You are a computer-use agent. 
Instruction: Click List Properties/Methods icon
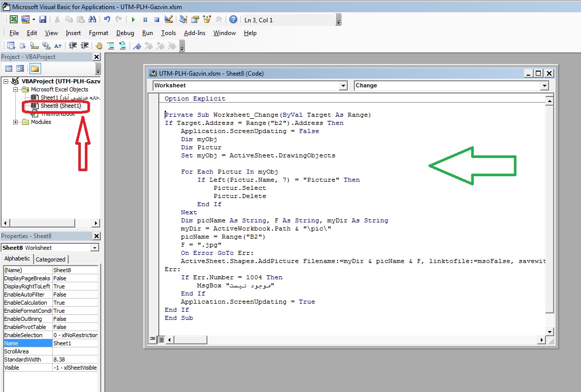pos(11,46)
